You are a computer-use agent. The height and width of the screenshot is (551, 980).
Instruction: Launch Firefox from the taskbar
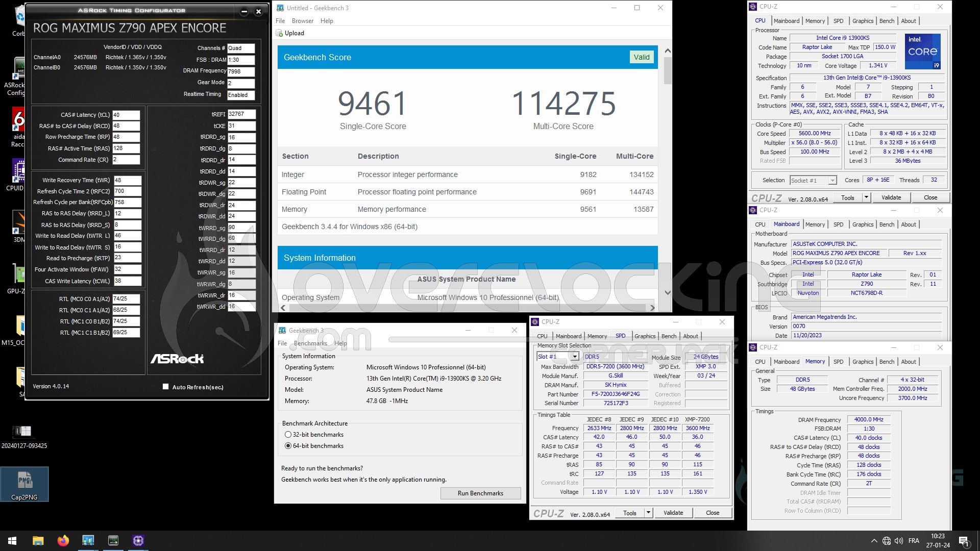pos(63,541)
